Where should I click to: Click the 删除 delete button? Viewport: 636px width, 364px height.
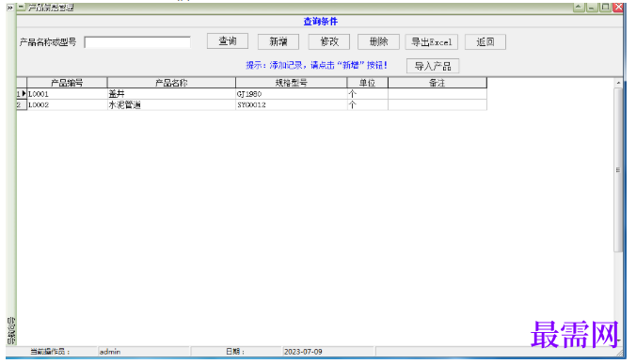pyautogui.click(x=378, y=41)
